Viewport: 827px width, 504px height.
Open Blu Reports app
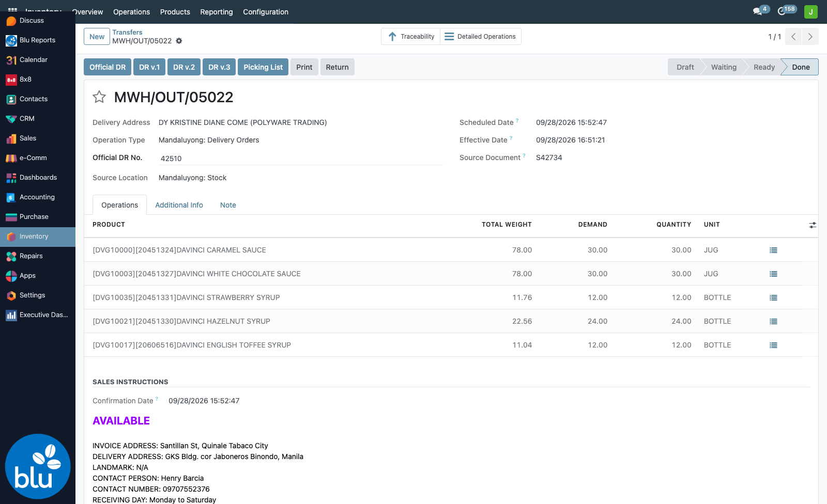click(x=38, y=40)
